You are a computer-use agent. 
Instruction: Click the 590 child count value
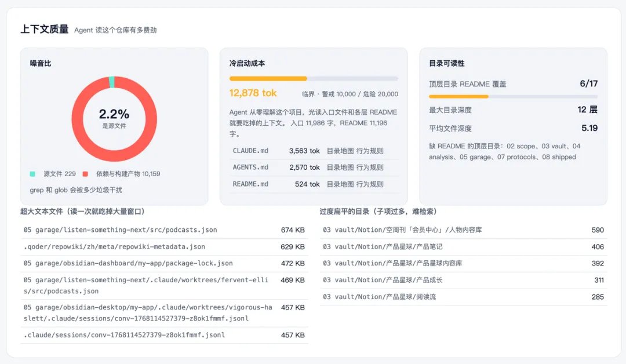coord(598,230)
